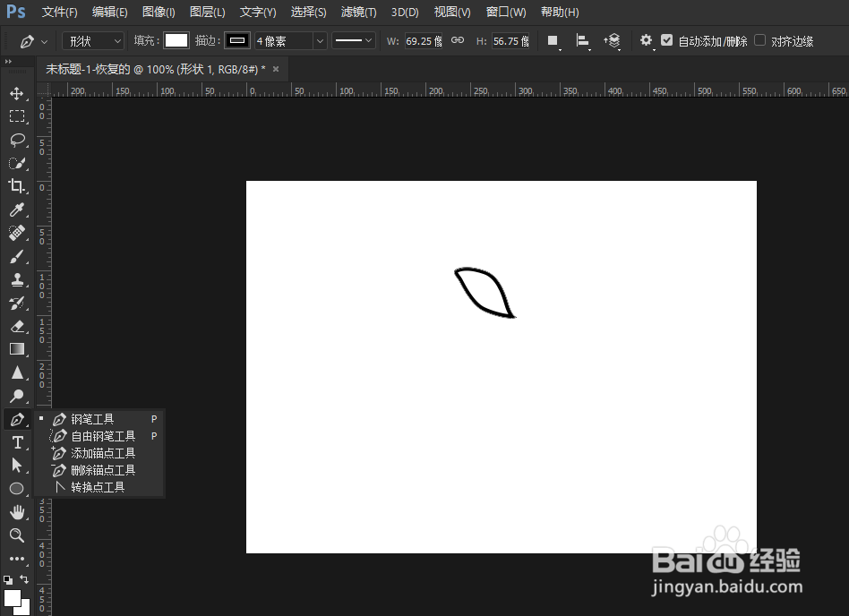The width and height of the screenshot is (849, 616).
Task: Select the Eyedropper tool
Action: click(x=17, y=210)
